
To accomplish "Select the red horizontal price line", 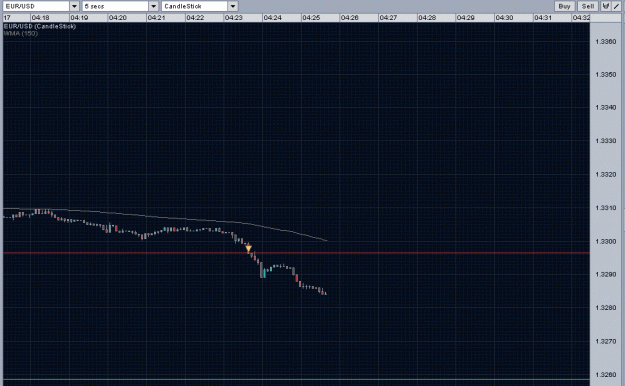I will [296, 253].
